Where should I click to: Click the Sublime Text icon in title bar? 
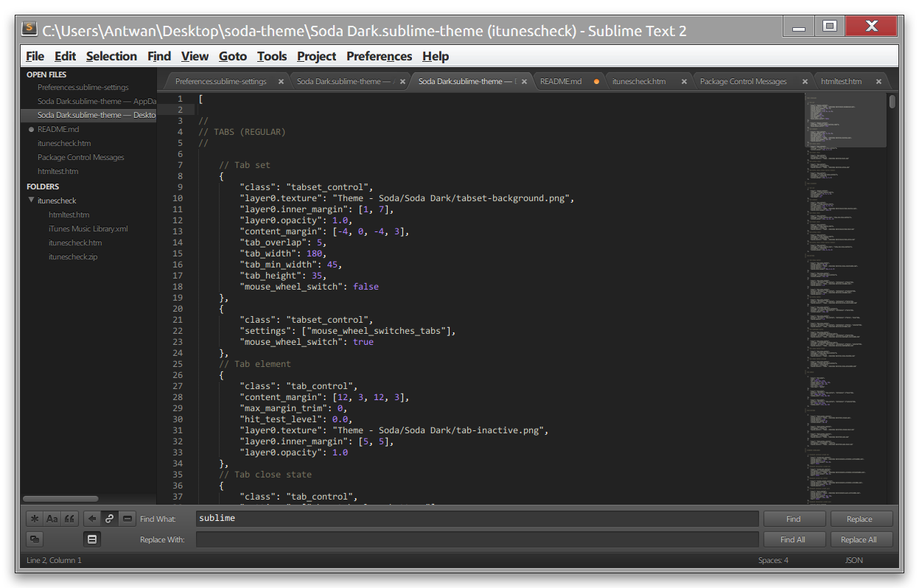click(29, 29)
